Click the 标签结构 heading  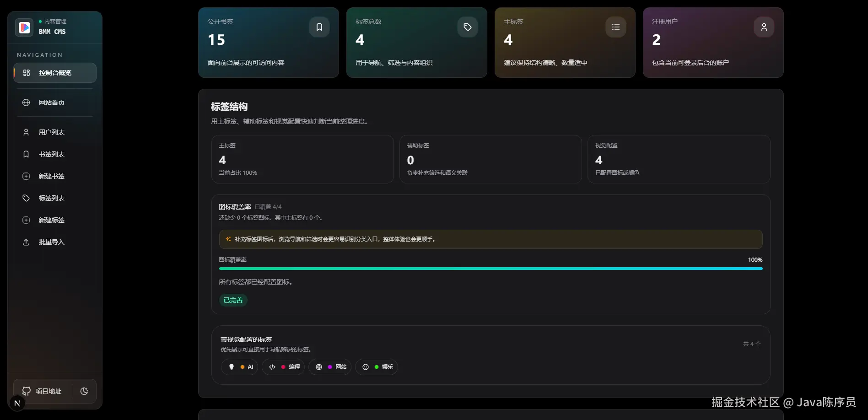point(229,107)
